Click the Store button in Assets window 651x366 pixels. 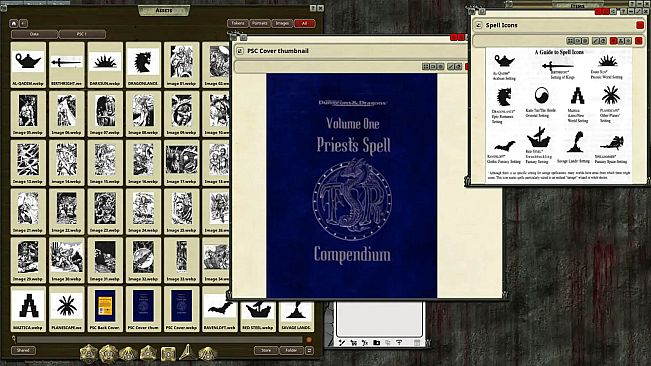(x=266, y=351)
